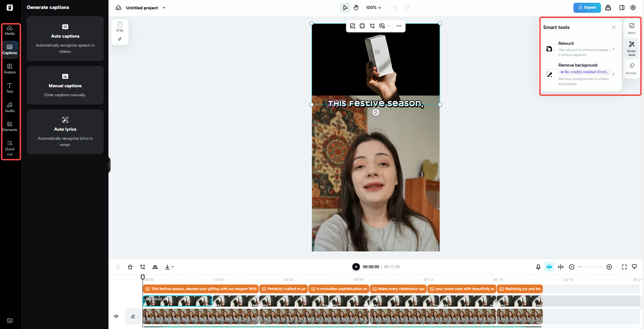This screenshot has height=329, width=644.
Task: Select the 'THIS FESTIVE SEASON,' caption on canvas
Action: [376, 103]
